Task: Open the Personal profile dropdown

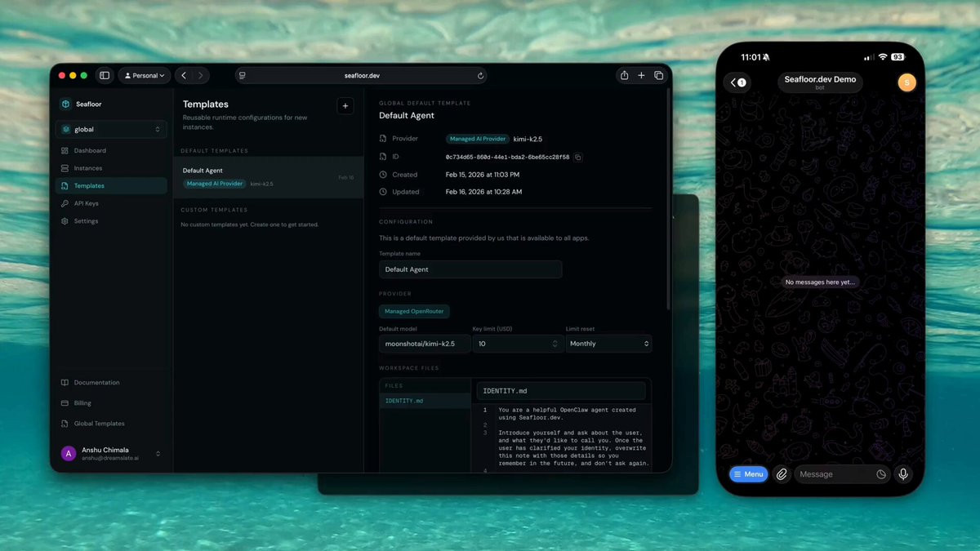Action: pos(145,75)
